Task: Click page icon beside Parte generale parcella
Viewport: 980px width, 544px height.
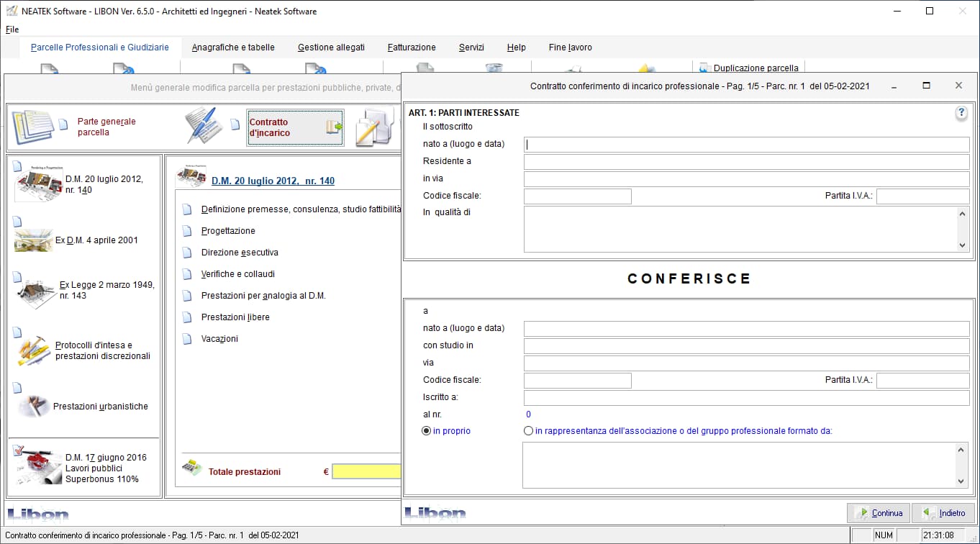Action: click(x=63, y=123)
